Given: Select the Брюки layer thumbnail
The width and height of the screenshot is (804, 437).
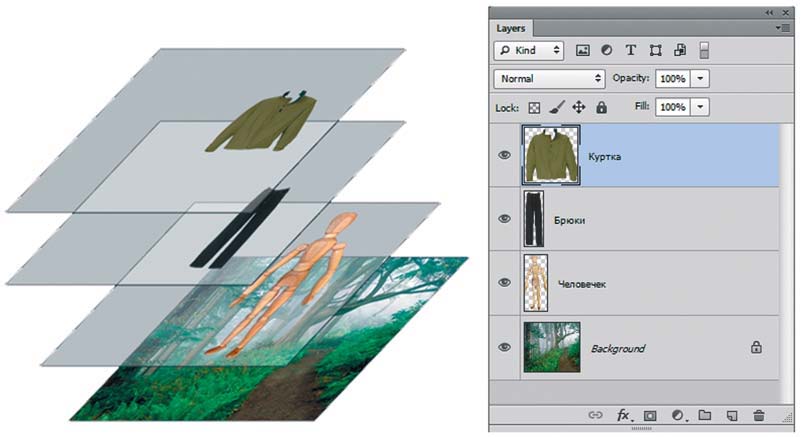Looking at the screenshot, I should click(x=534, y=219).
